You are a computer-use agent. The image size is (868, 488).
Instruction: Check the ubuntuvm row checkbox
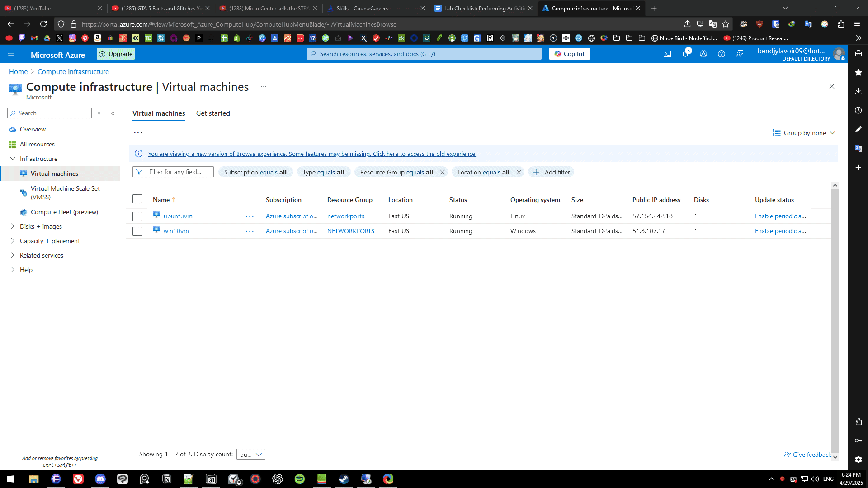pyautogui.click(x=137, y=216)
